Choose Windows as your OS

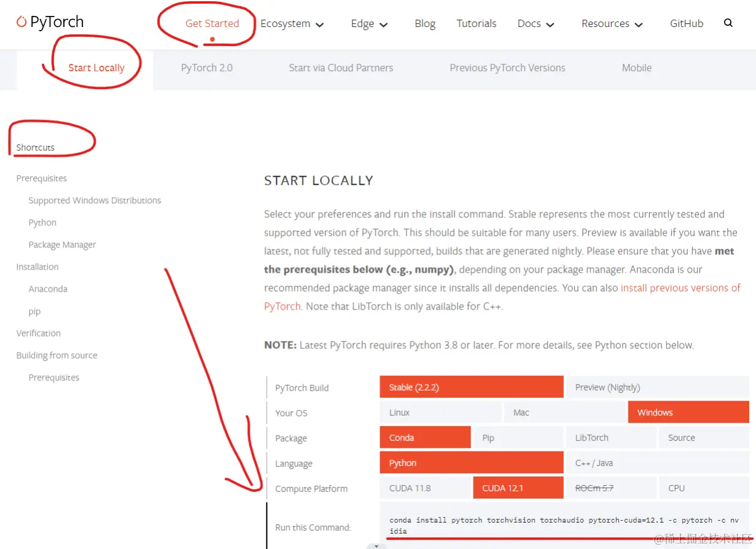688,412
